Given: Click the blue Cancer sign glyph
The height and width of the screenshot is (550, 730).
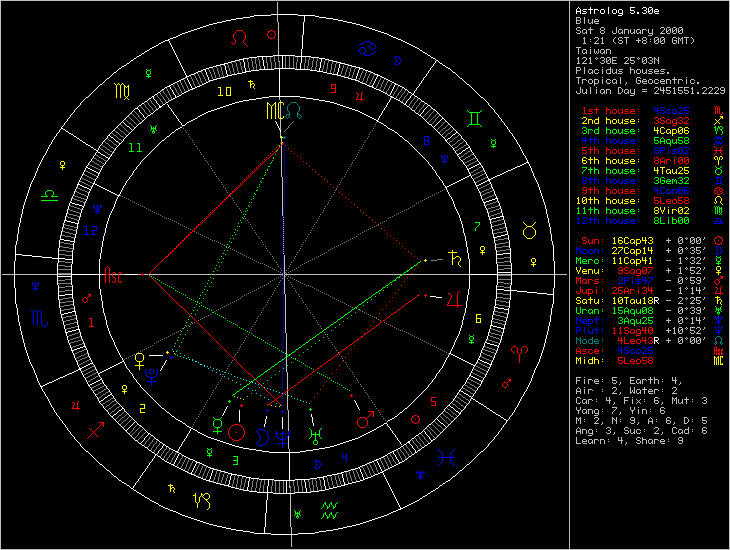Looking at the screenshot, I should point(369,47).
